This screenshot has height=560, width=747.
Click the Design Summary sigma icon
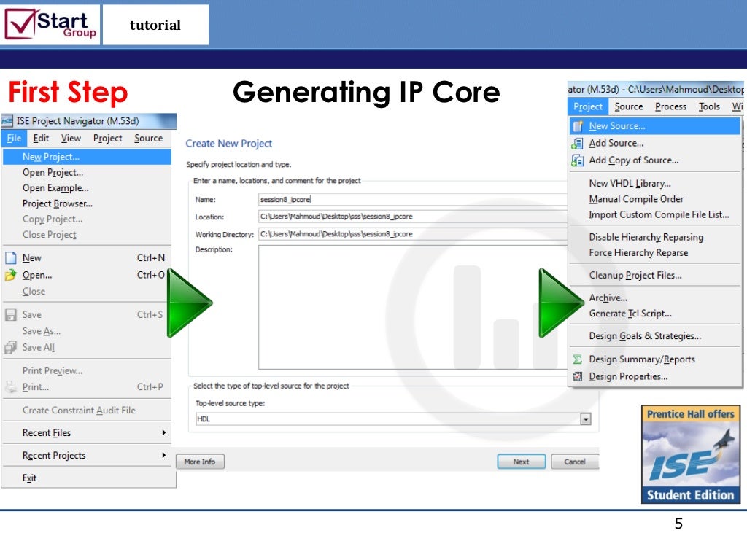(x=578, y=359)
